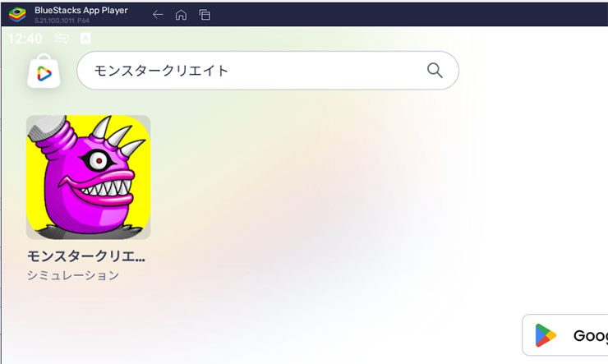The width and height of the screenshot is (608, 364).
Task: Click the keyboard status bar icon
Action: (x=62, y=38)
